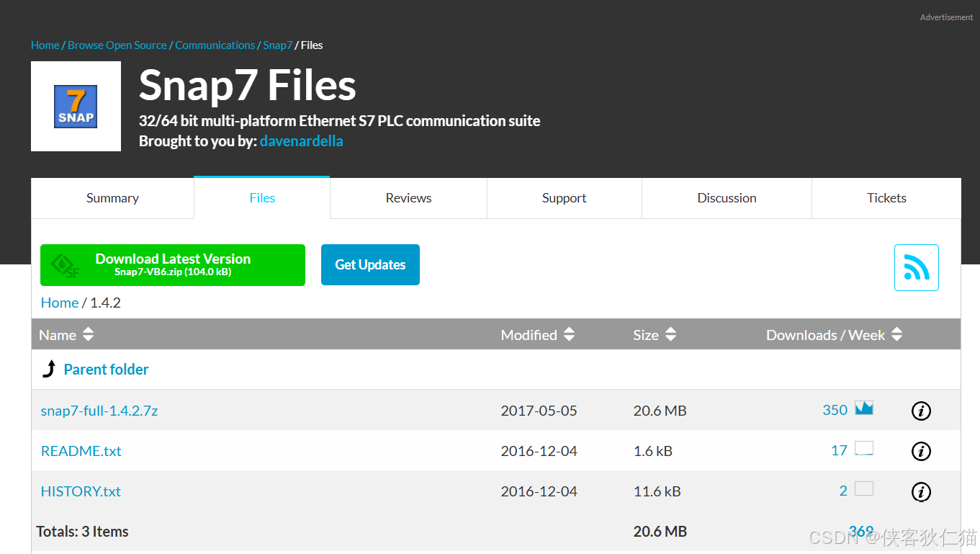Click Home in the top breadcrumb
The width and height of the screenshot is (980, 554).
(x=45, y=45)
